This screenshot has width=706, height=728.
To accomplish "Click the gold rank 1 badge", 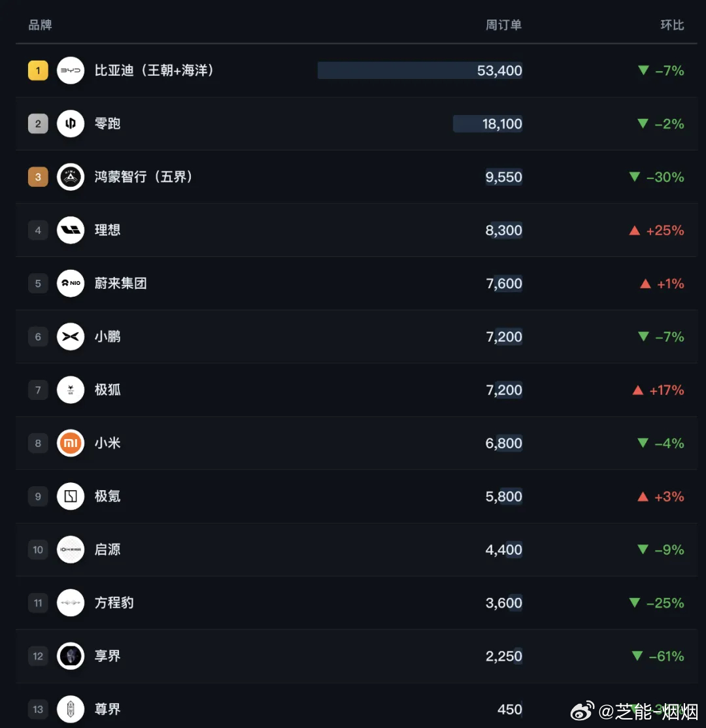I will pos(38,71).
